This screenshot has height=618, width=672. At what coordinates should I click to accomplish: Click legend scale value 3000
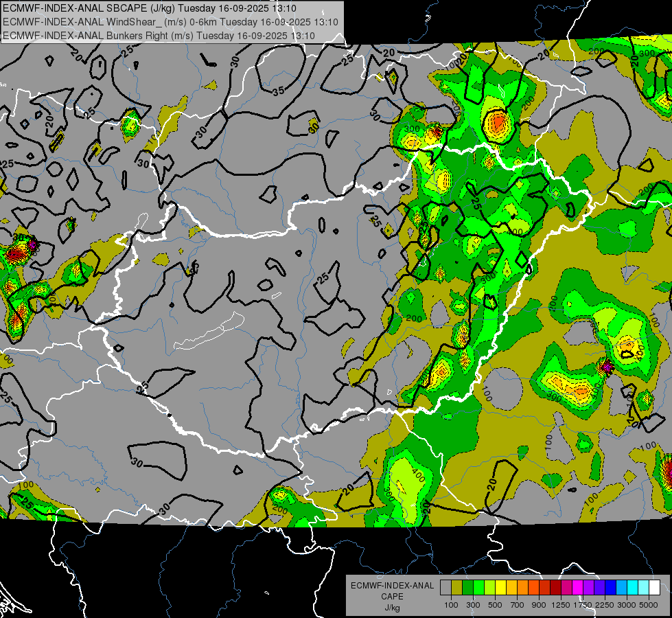click(x=627, y=605)
